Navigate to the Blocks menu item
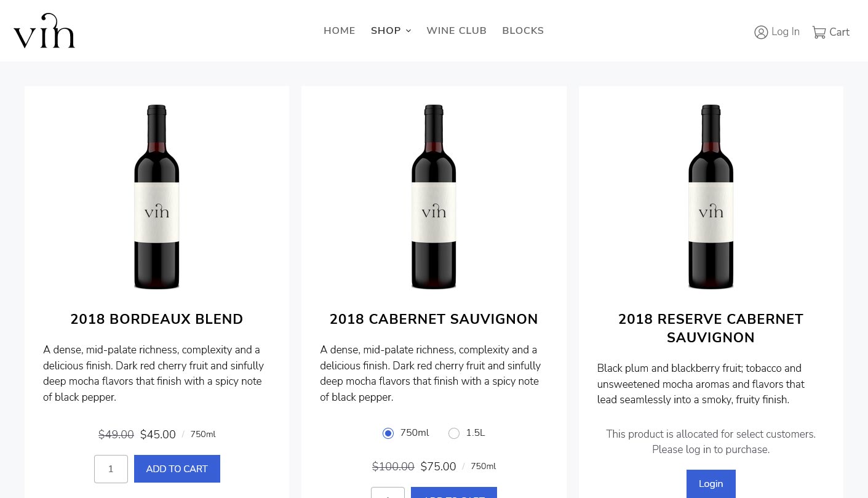This screenshot has height=498, width=868. tap(523, 31)
